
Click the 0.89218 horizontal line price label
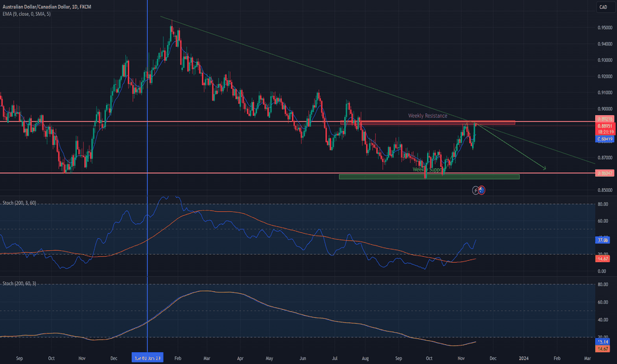click(x=605, y=119)
